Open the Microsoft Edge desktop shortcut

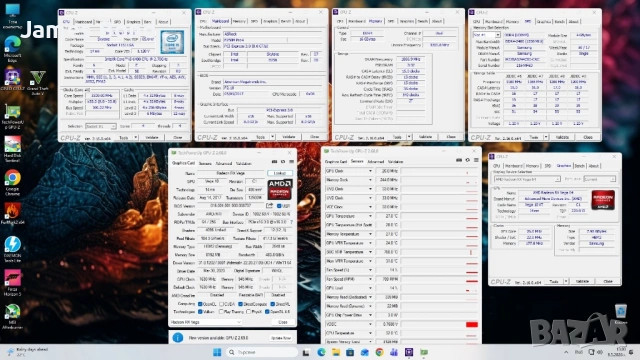pyautogui.click(x=12, y=49)
